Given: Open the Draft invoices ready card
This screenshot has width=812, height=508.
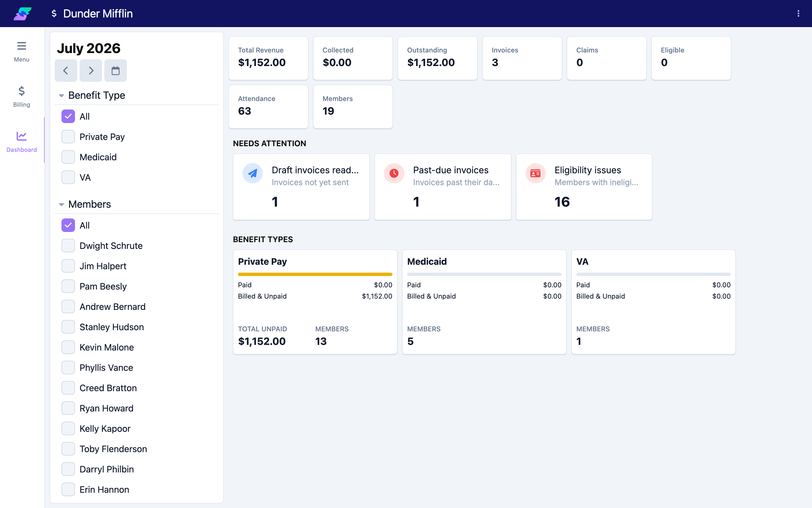Looking at the screenshot, I should coord(301,187).
